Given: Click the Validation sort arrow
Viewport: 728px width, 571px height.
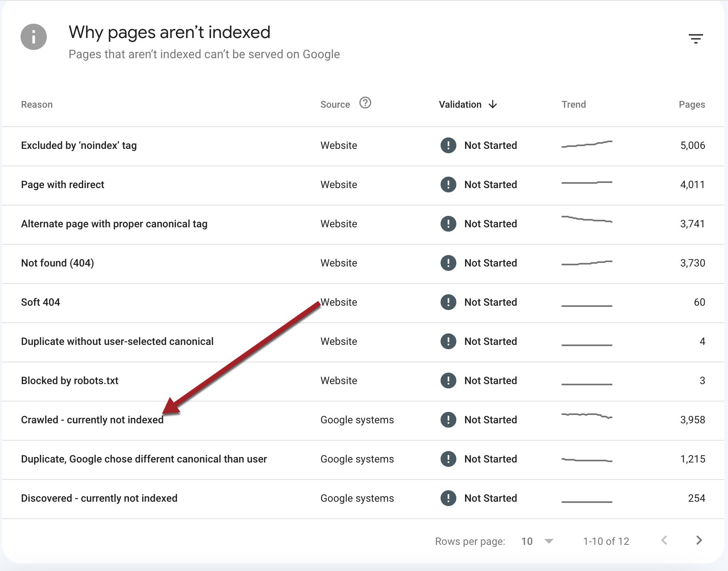Looking at the screenshot, I should point(493,105).
